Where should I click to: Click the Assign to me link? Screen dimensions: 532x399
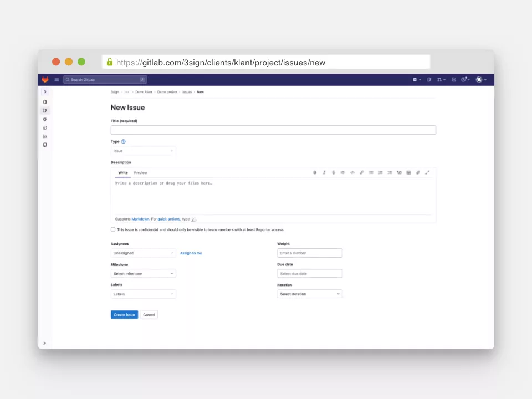191,253
